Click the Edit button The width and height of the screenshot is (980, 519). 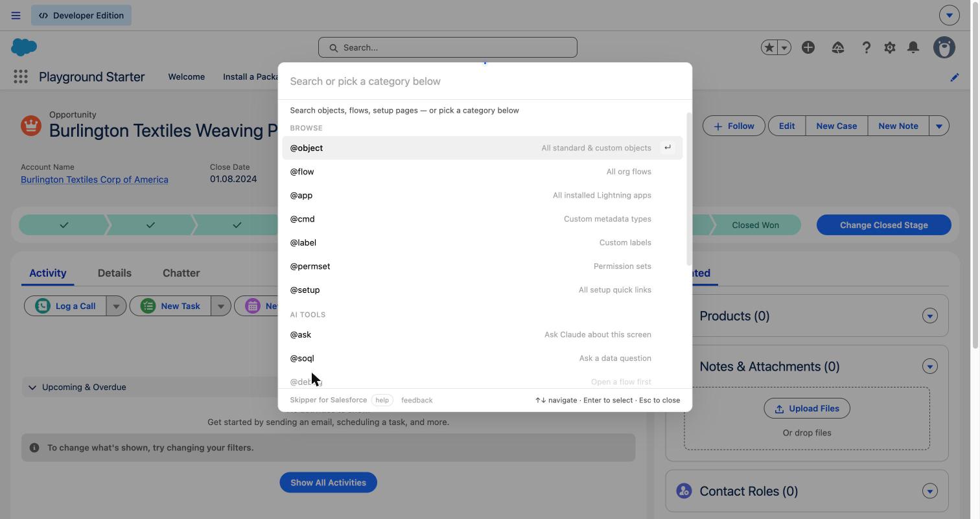pyautogui.click(x=787, y=126)
